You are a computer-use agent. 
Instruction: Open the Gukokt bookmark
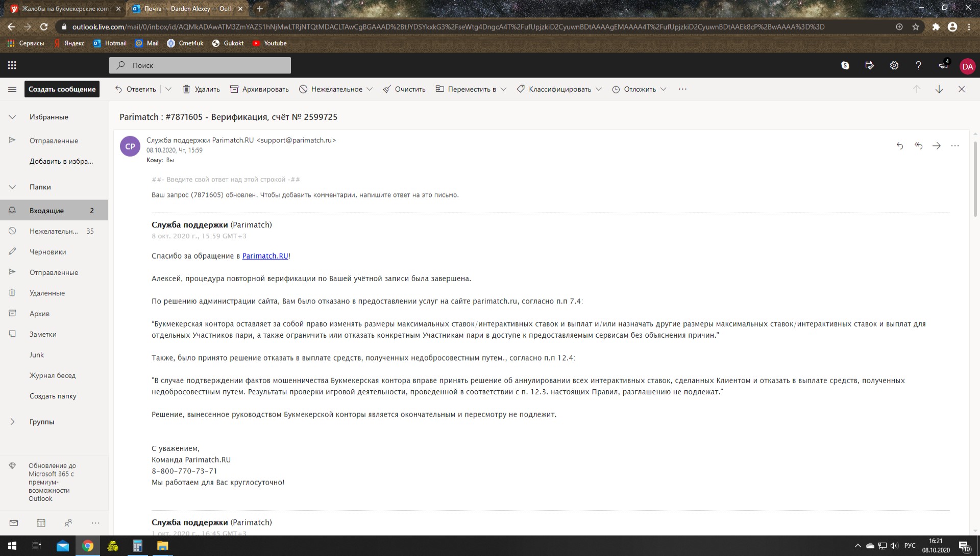click(228, 43)
